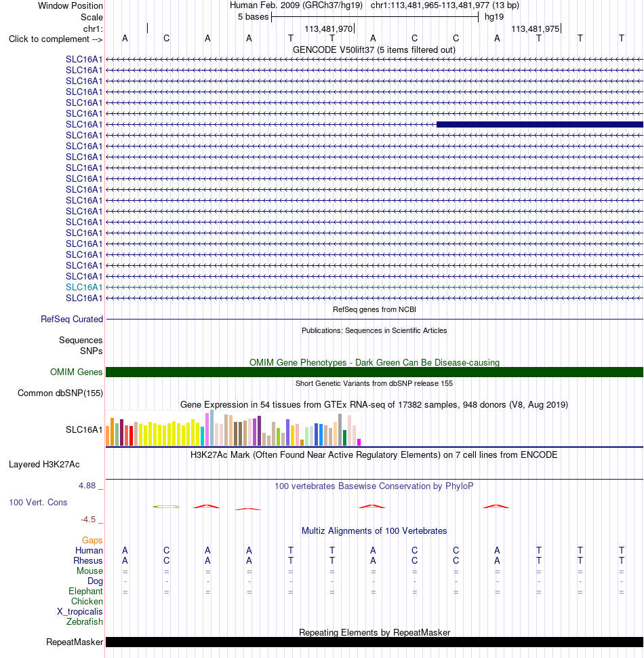Click the Gaps label in Multiz track
644x658 pixels.
coord(92,541)
